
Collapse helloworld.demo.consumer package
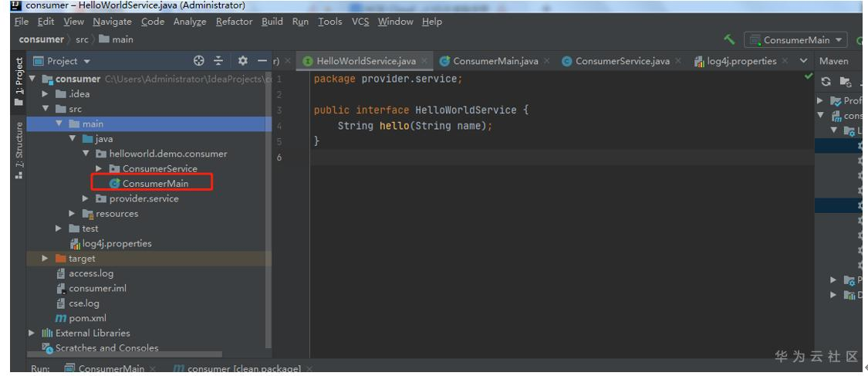tap(86, 154)
